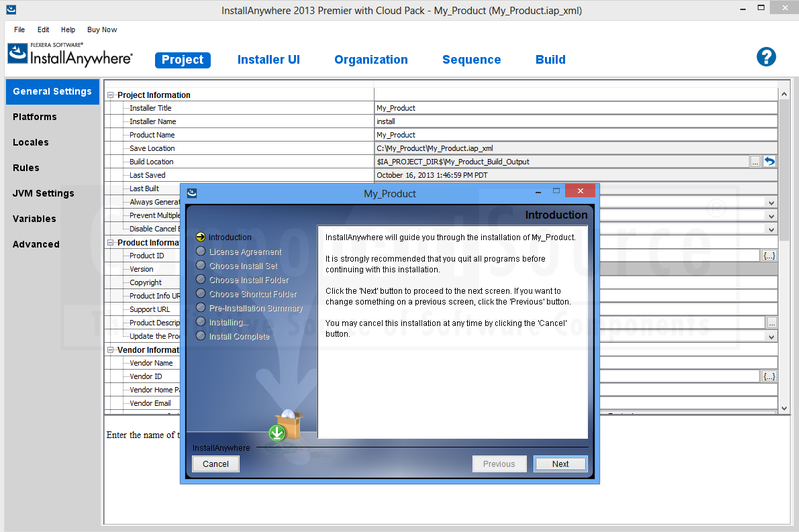Switch to the Sequence tab
The image size is (799, 532).
pyautogui.click(x=471, y=60)
